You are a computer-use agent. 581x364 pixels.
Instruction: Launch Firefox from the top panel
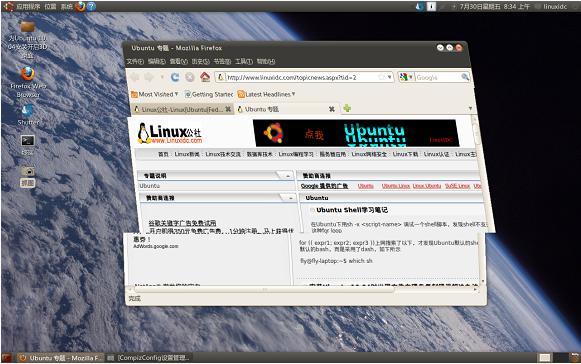click(x=80, y=6)
